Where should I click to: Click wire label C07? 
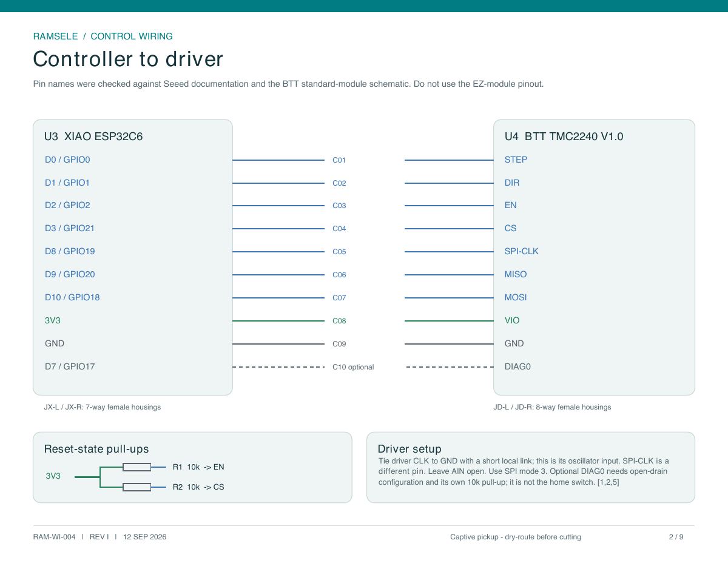click(x=339, y=298)
